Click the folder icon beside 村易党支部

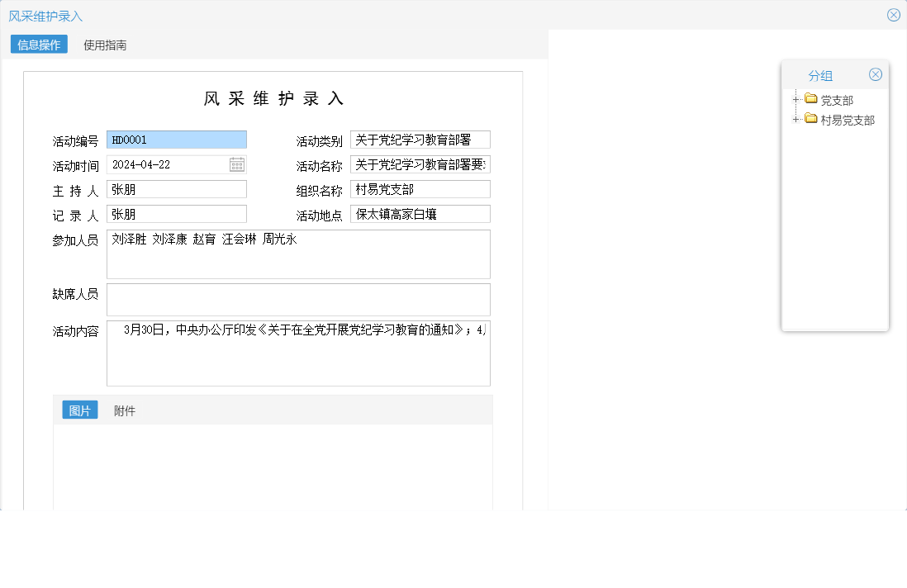810,119
